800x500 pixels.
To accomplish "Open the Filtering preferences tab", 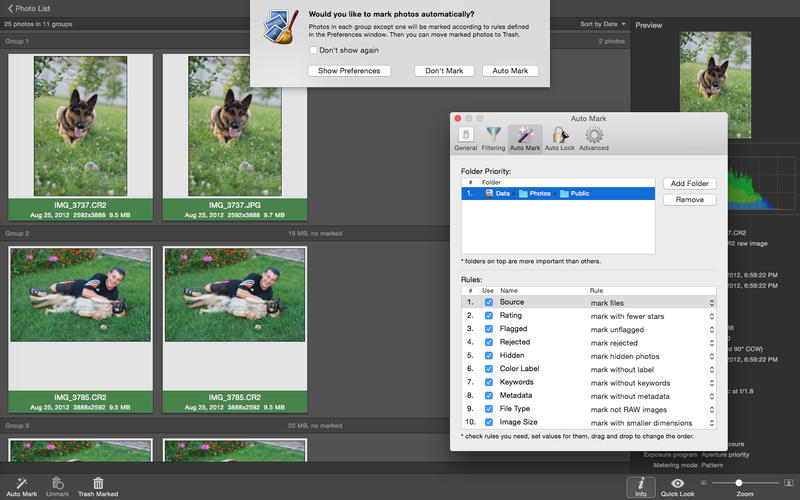I will [x=493, y=139].
